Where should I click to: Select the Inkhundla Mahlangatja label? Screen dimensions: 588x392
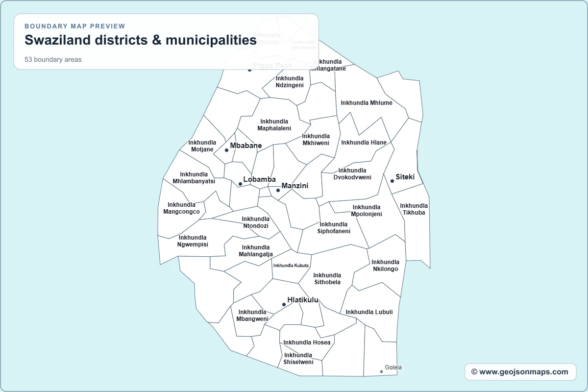coord(256,251)
